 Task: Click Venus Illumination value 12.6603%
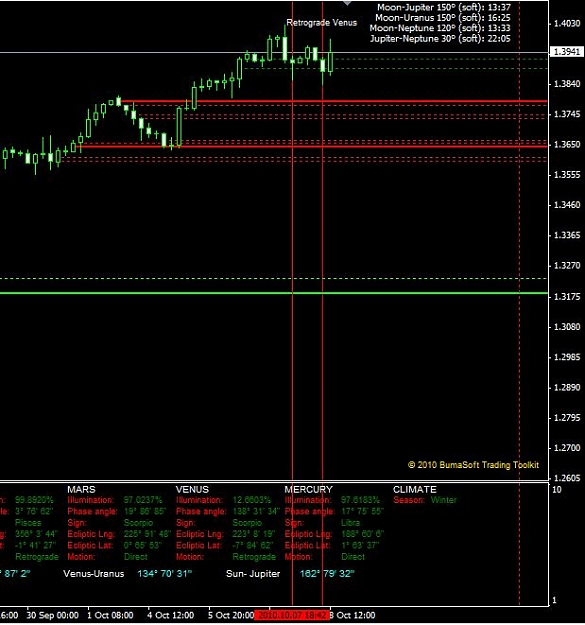(x=251, y=500)
